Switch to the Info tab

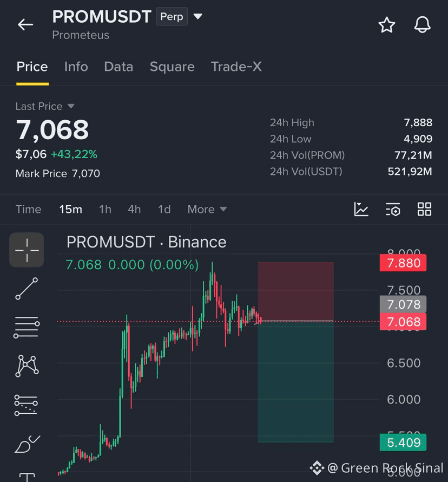(x=76, y=67)
